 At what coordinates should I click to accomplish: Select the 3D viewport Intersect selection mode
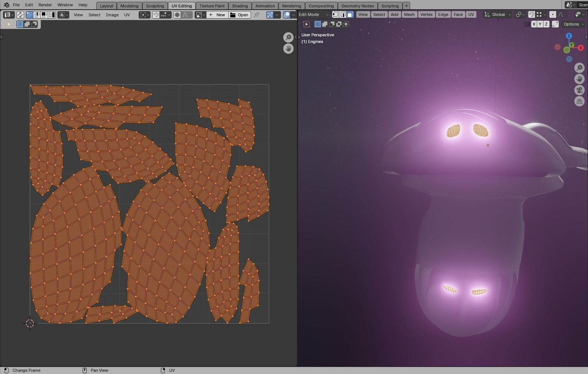tap(346, 24)
